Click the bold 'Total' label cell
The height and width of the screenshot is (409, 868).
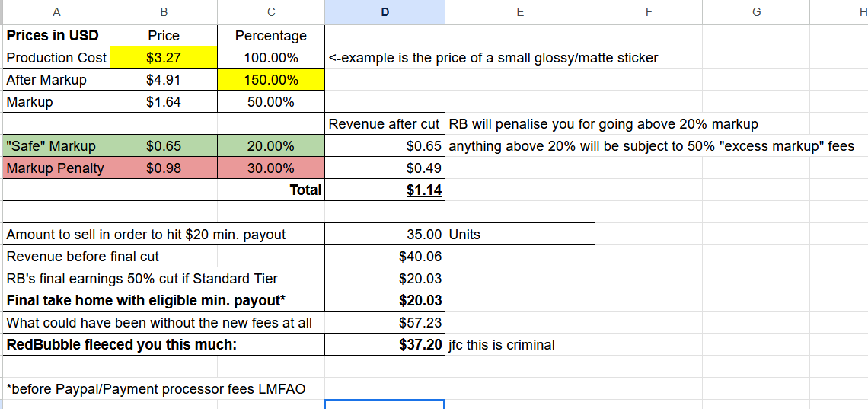tap(271, 190)
